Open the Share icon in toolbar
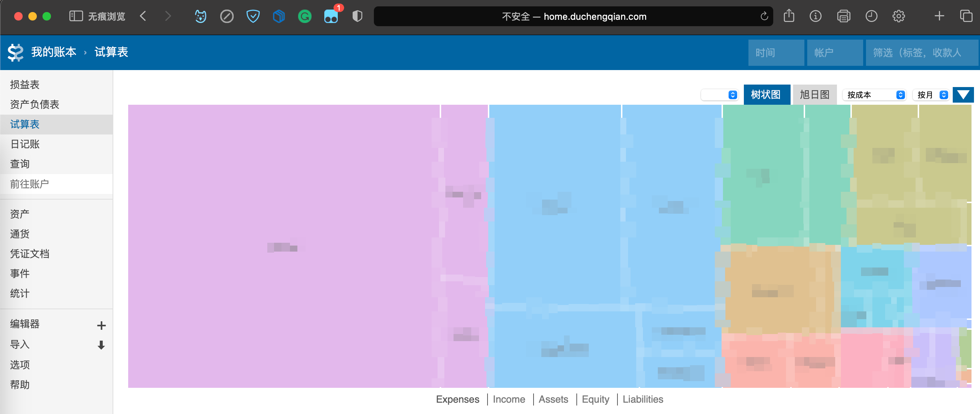980x414 pixels. pos(789,16)
